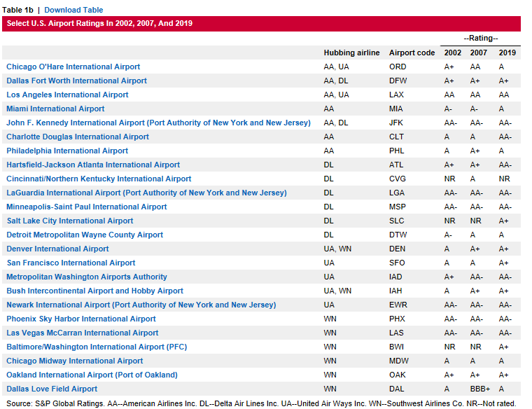Select the BBB+ rating for Dallas Love Field
Image resolution: width=532 pixels, height=409 pixels.
pos(479,389)
